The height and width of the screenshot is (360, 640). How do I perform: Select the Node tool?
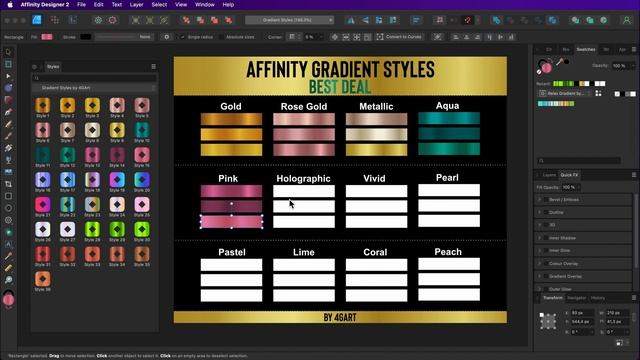pyautogui.click(x=8, y=76)
